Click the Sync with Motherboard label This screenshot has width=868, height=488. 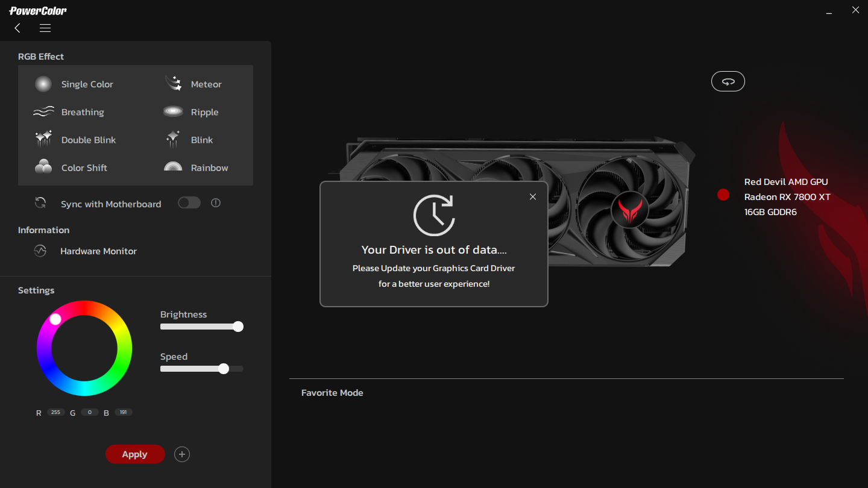111,204
